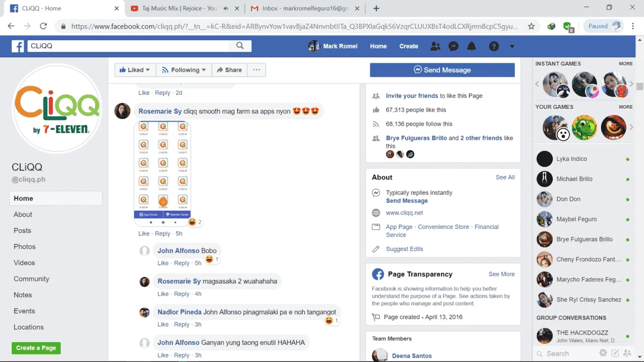Go to Home in top bar

[378, 46]
